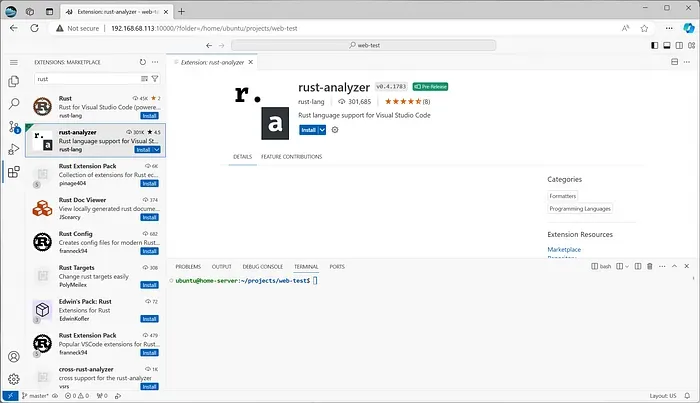Open the Manage gear in activity bar
The image size is (700, 403).
pyautogui.click(x=14, y=379)
